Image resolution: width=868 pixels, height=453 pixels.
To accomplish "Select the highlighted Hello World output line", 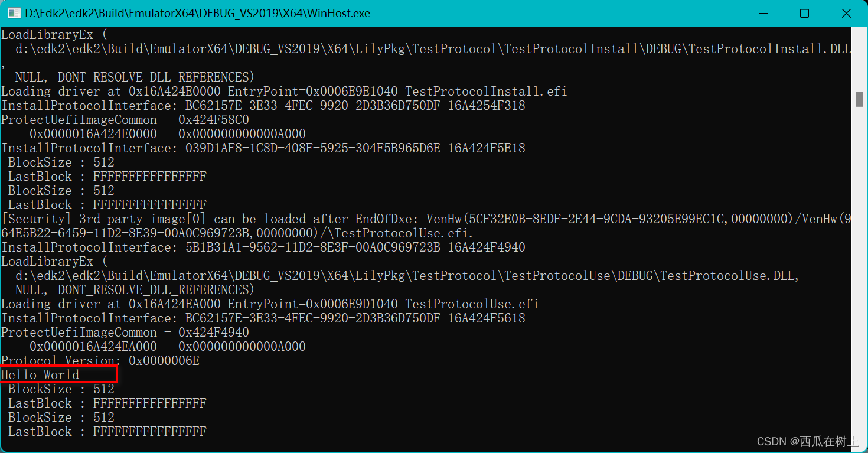I will [x=40, y=374].
